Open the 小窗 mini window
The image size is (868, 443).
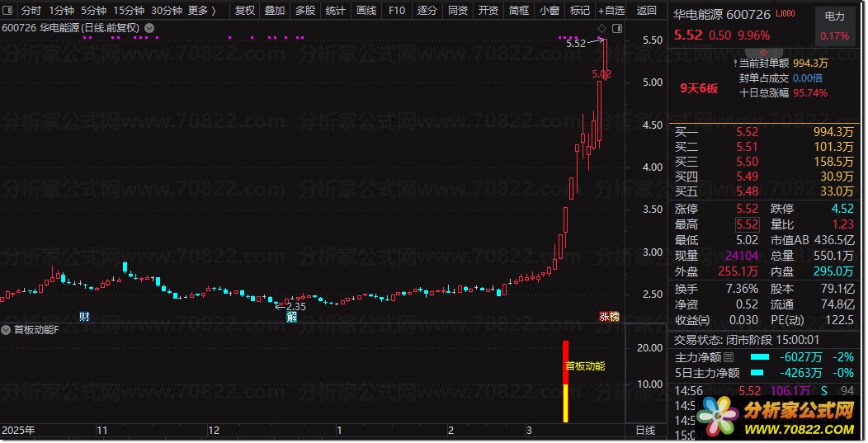[x=550, y=11]
